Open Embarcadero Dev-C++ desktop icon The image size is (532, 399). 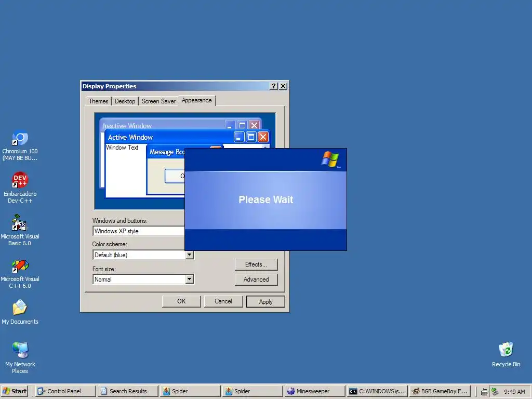pos(20,188)
